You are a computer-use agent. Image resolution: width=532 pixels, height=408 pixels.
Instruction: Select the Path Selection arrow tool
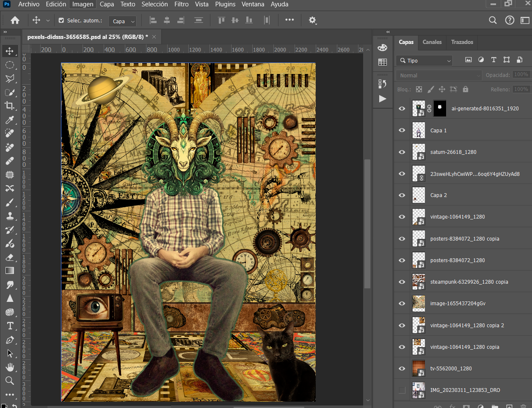coord(9,353)
